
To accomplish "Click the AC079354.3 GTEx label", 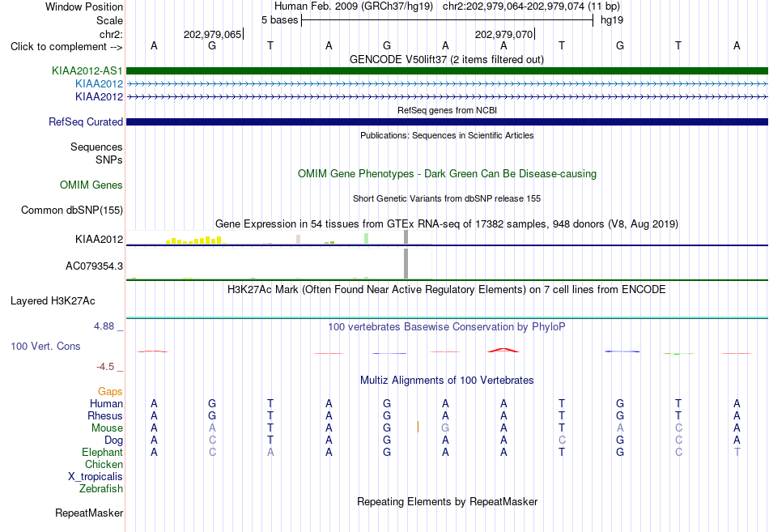I will (94, 266).
